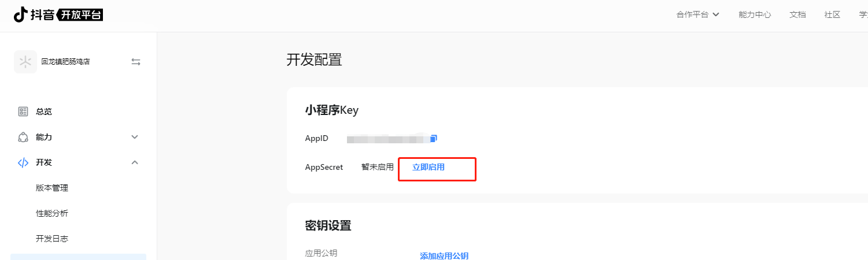This screenshot has height=260, width=868.
Task: Open 社区 in top navigation
Action: [832, 14]
